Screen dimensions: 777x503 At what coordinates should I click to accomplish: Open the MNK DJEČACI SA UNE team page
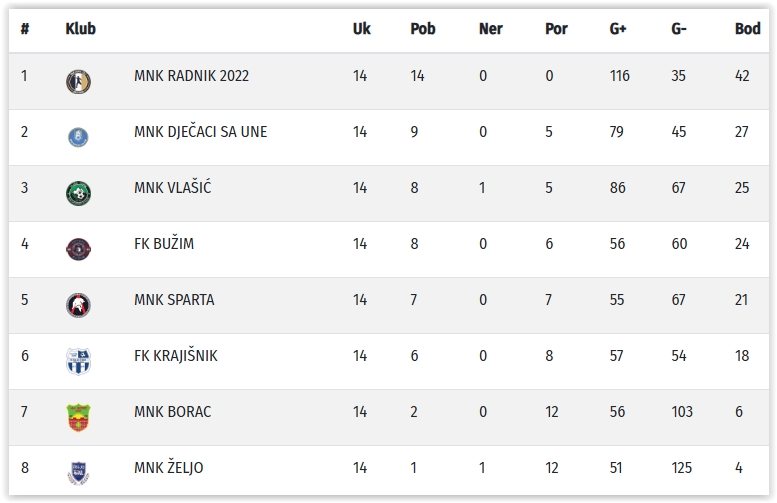pyautogui.click(x=200, y=132)
